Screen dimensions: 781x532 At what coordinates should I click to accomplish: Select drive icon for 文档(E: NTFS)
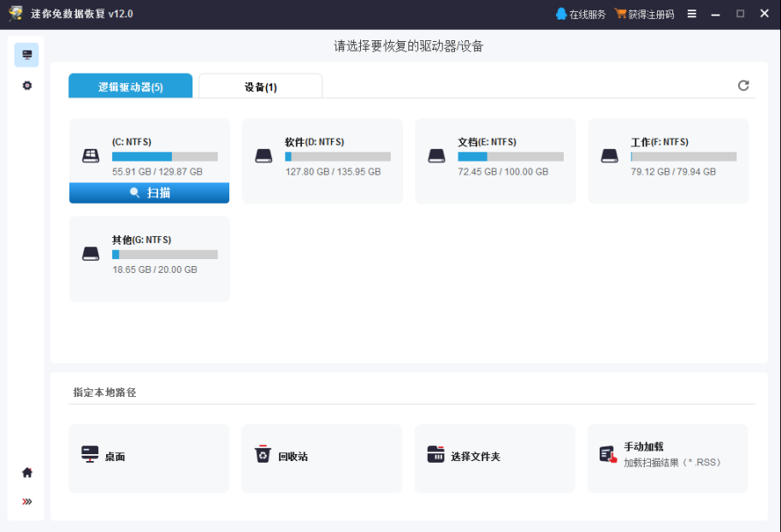coord(436,156)
